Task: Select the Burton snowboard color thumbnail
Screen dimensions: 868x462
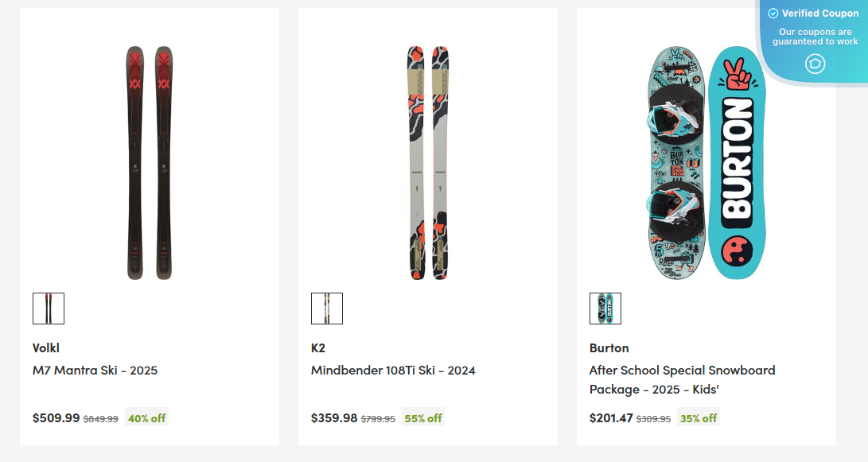Action: [605, 309]
